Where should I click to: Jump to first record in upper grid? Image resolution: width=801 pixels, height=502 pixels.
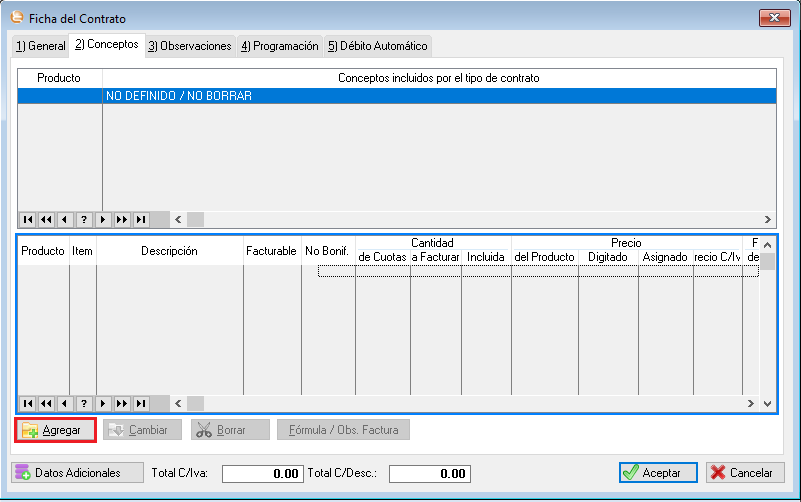(x=27, y=219)
